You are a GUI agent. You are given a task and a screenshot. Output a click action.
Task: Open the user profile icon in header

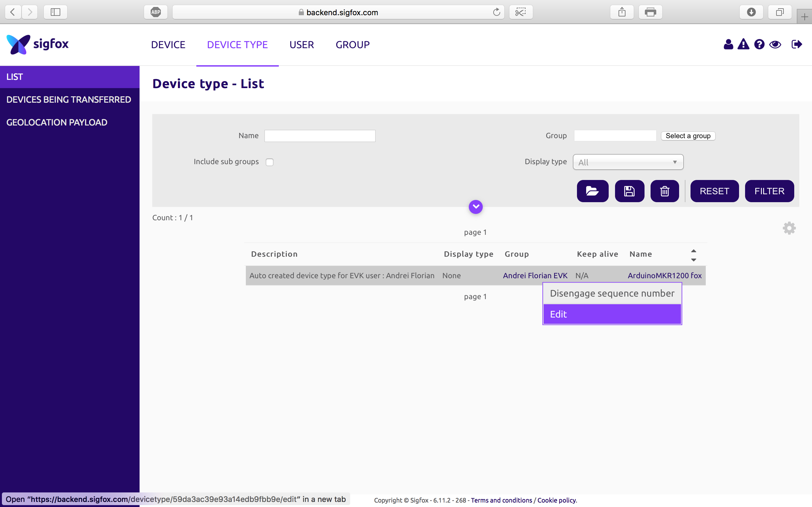(x=728, y=44)
